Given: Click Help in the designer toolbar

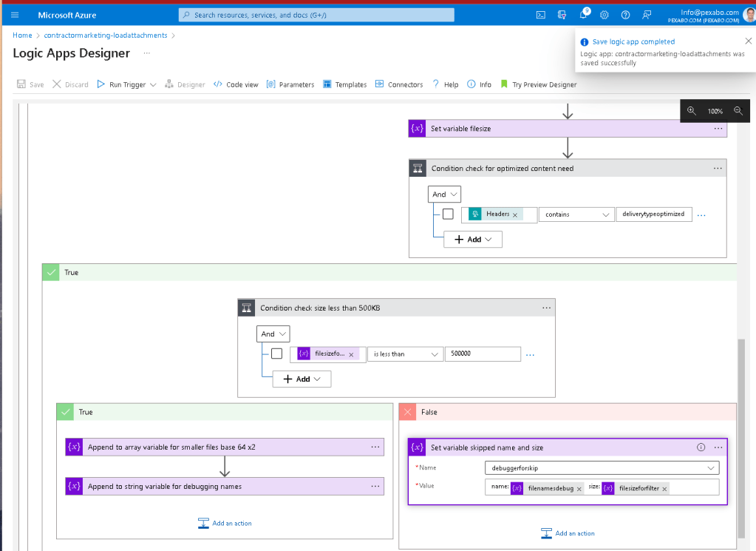Looking at the screenshot, I should [x=446, y=84].
